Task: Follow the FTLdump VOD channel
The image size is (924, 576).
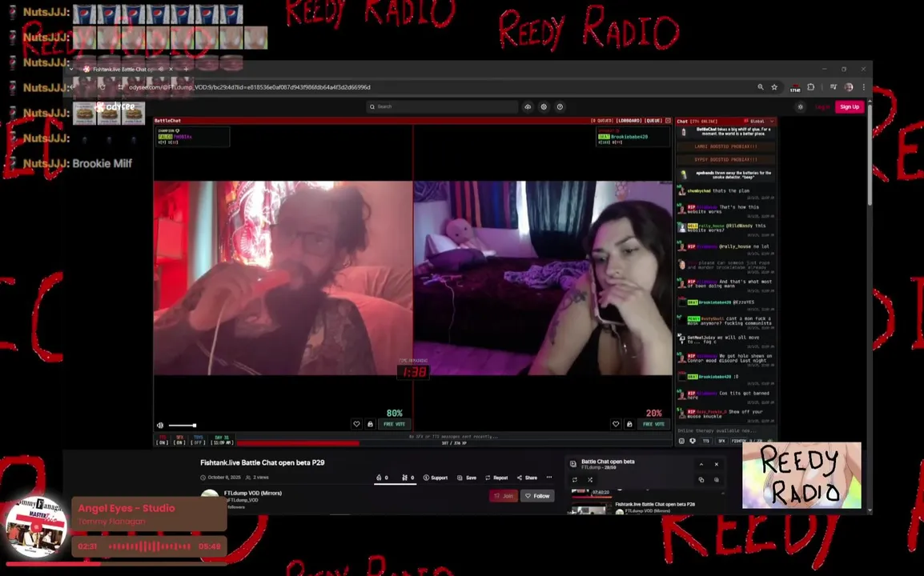Action: [x=537, y=496]
